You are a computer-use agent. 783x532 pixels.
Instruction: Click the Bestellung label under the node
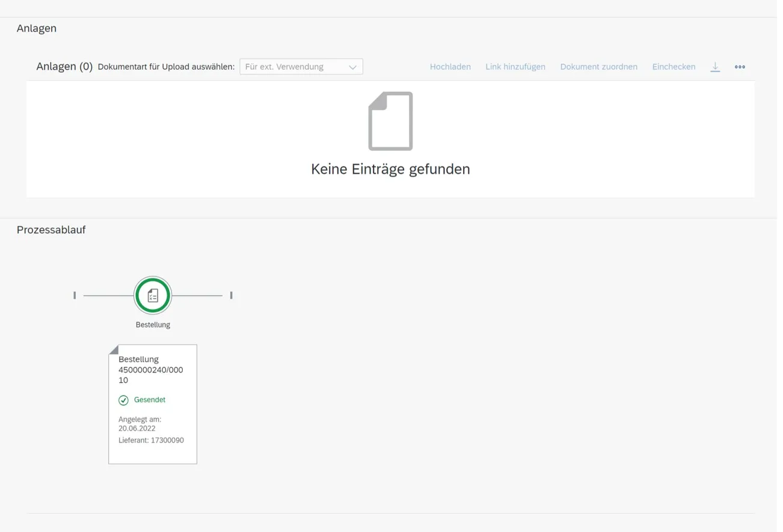[x=153, y=325]
